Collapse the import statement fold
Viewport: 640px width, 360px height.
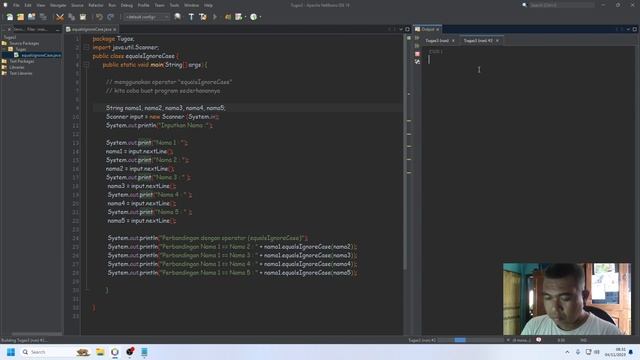[87, 47]
